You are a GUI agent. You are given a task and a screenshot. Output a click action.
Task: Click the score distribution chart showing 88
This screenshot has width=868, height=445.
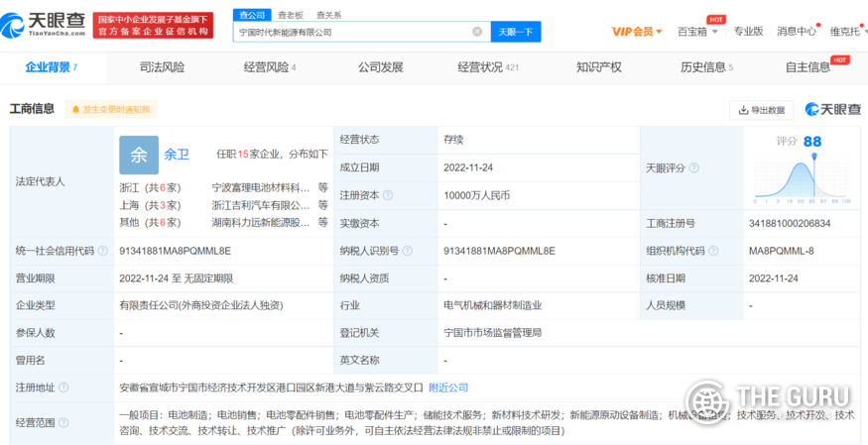pos(801,176)
